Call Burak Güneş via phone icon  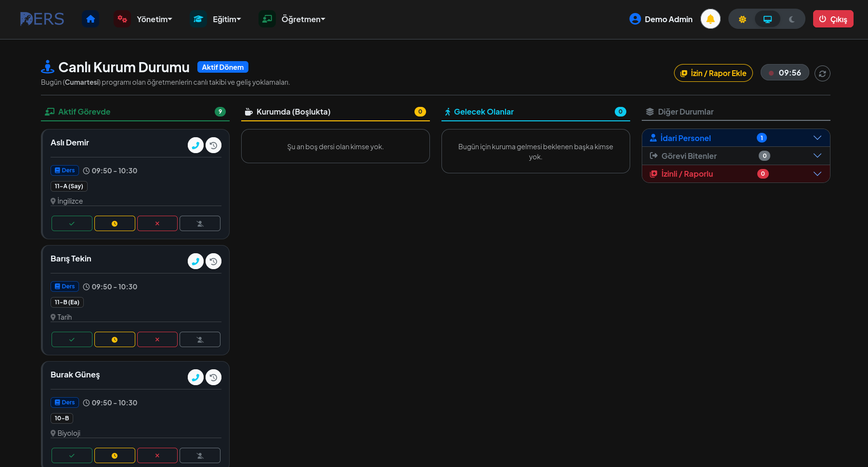coord(195,377)
